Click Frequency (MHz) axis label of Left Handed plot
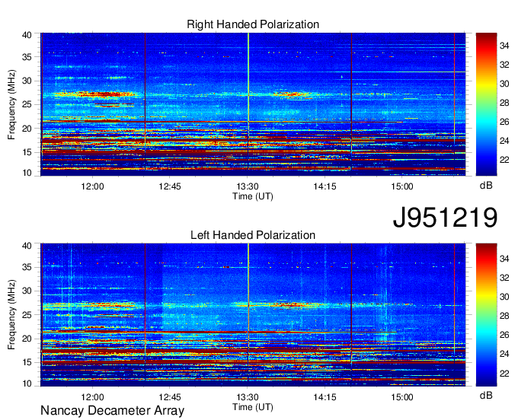 11,315
